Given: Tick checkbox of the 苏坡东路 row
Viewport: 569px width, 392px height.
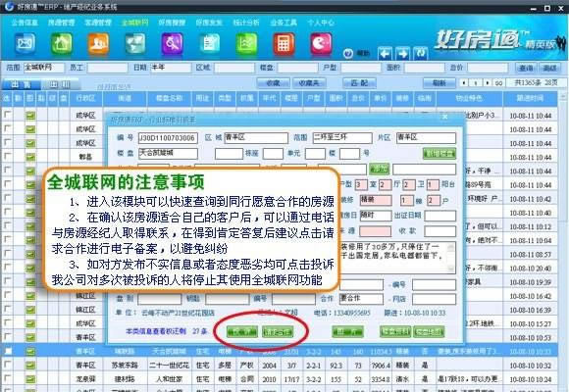Looking at the screenshot, I should 7,365.
